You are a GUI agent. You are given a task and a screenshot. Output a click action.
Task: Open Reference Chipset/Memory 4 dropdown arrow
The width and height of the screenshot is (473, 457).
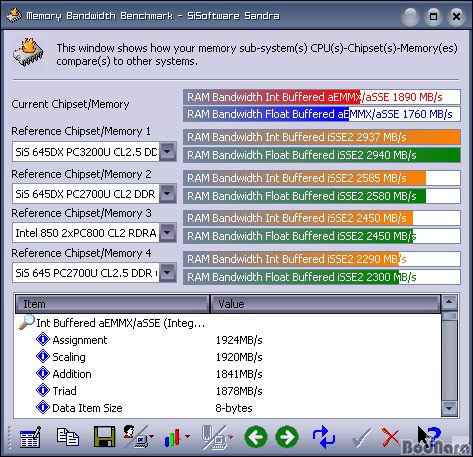click(x=168, y=273)
